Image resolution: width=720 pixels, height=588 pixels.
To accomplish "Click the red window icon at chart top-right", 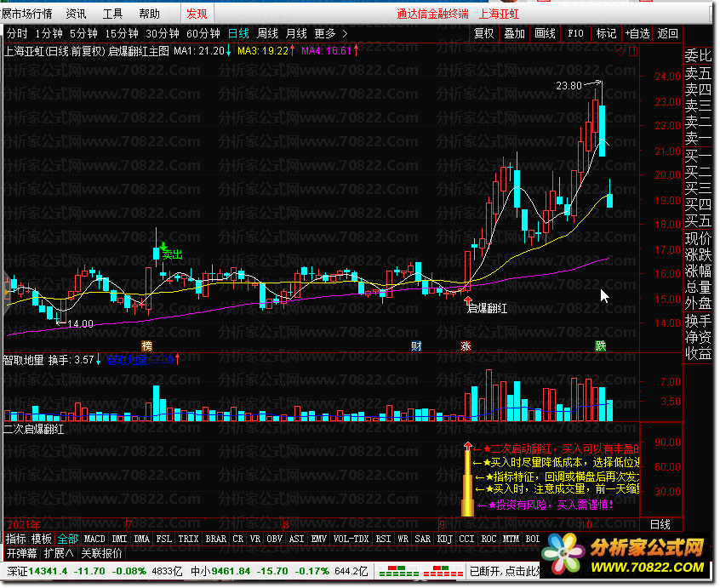I will pyautogui.click(x=633, y=51).
